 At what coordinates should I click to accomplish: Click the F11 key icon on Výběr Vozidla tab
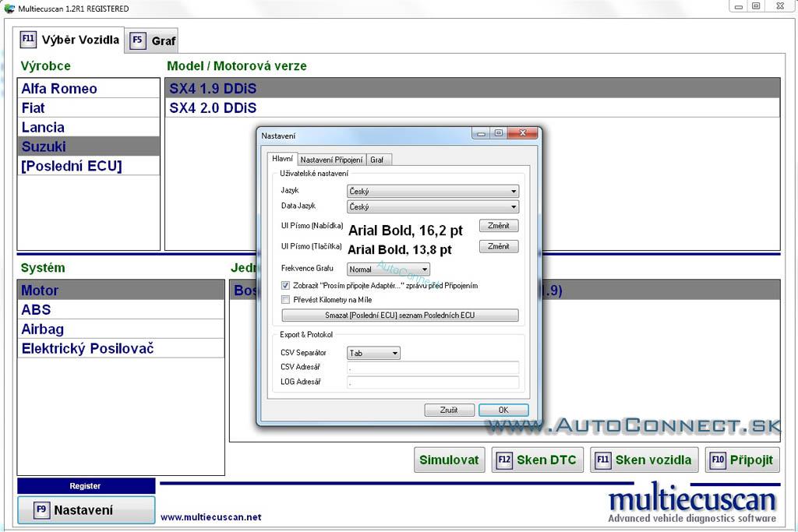[28, 39]
